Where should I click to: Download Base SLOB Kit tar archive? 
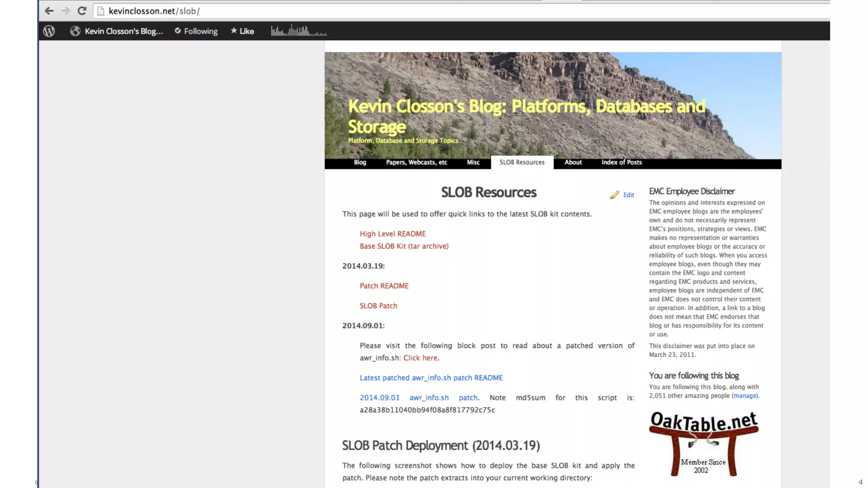click(x=404, y=246)
